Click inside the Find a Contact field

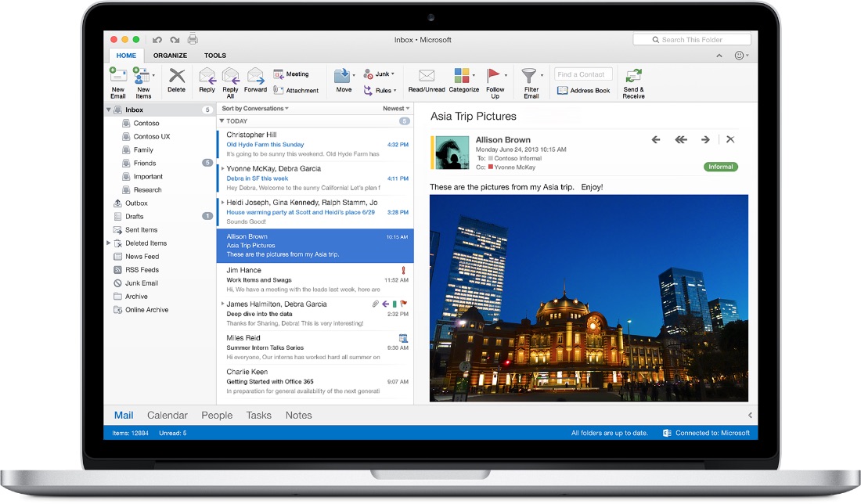(x=582, y=73)
